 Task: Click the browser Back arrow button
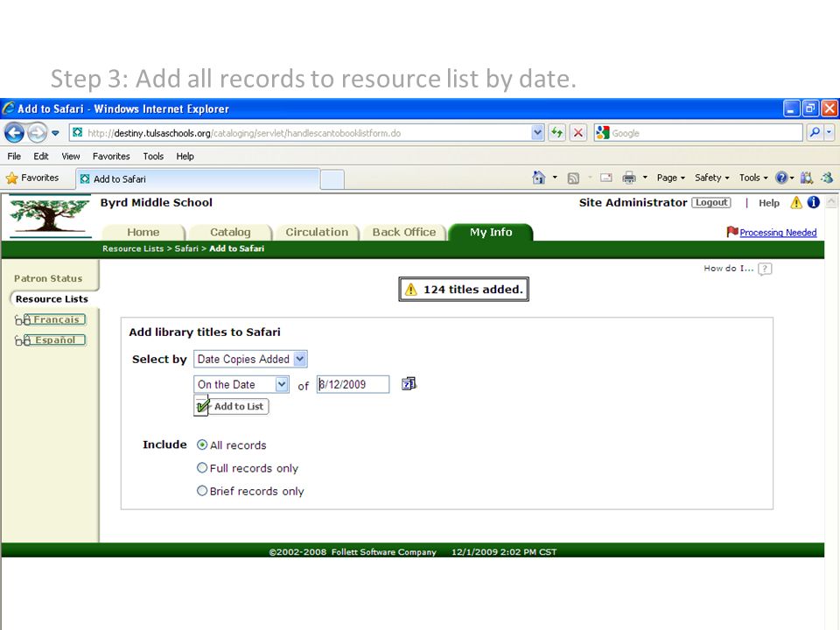(x=15, y=132)
